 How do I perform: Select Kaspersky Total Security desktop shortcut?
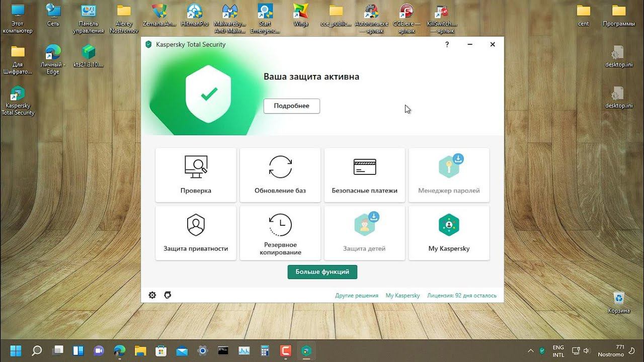18,101
